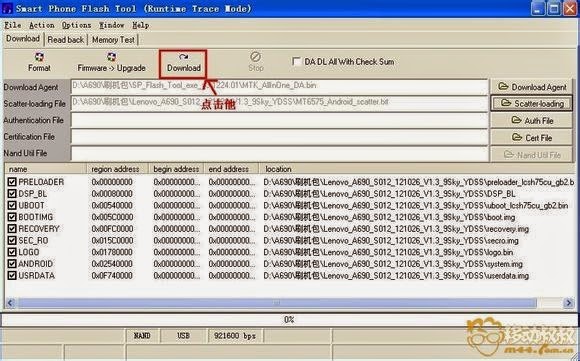Open the Window menu
This screenshot has width=580, height=361.
click(111, 25)
